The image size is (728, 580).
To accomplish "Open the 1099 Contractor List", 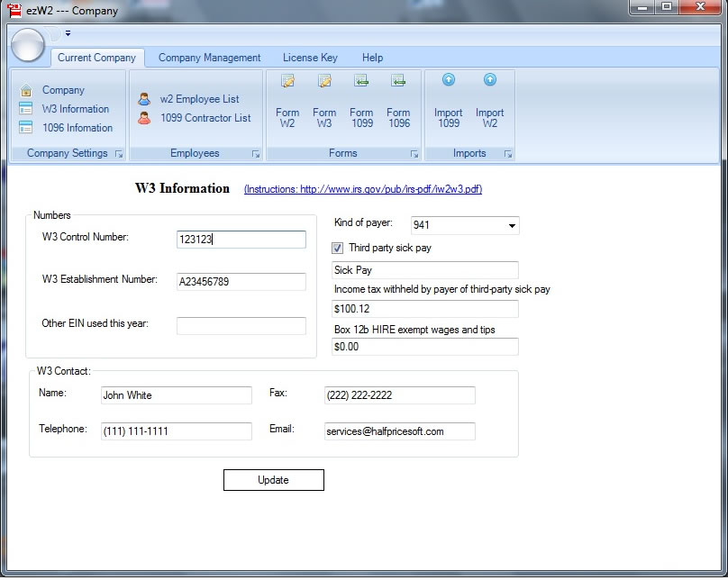I will point(205,118).
